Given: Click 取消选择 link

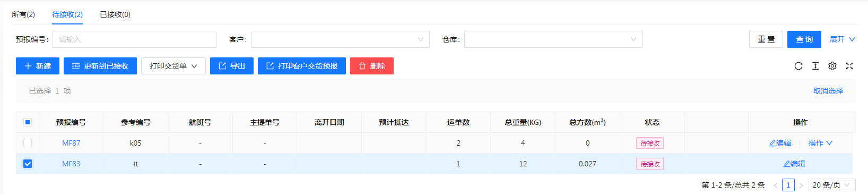Looking at the screenshot, I should pyautogui.click(x=828, y=91).
